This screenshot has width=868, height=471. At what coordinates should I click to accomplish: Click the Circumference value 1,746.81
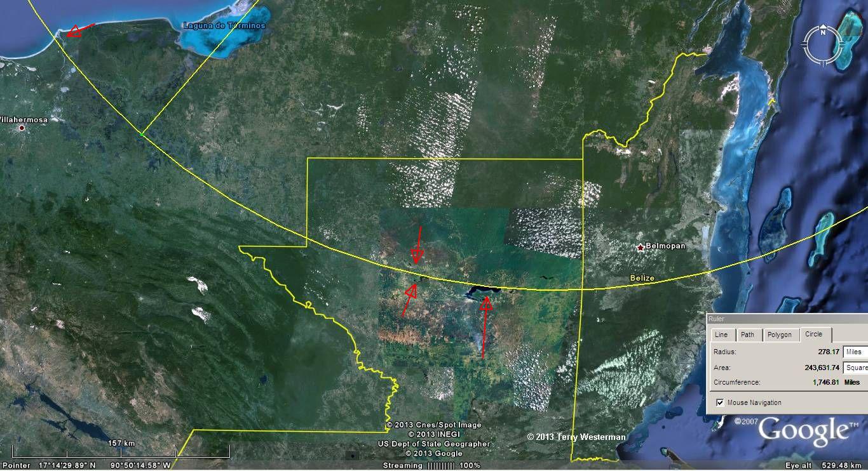825,382
